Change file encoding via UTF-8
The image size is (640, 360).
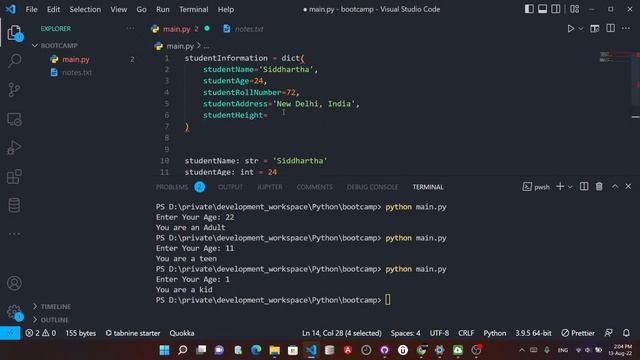(x=439, y=333)
